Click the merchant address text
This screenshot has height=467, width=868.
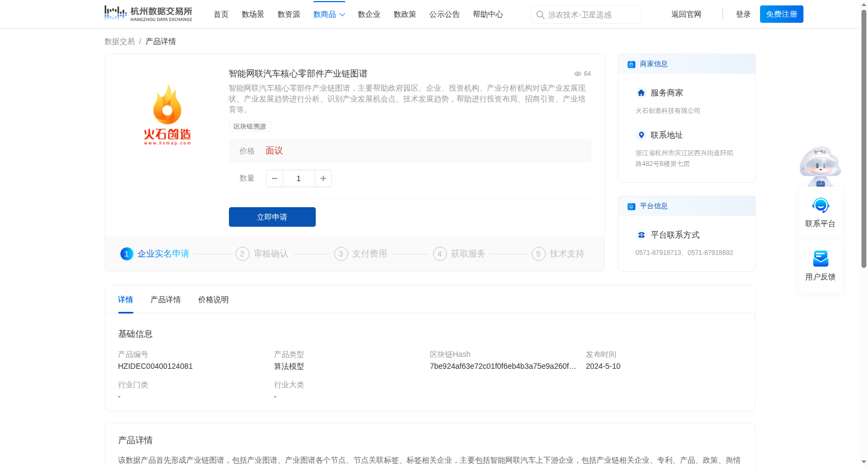click(685, 158)
